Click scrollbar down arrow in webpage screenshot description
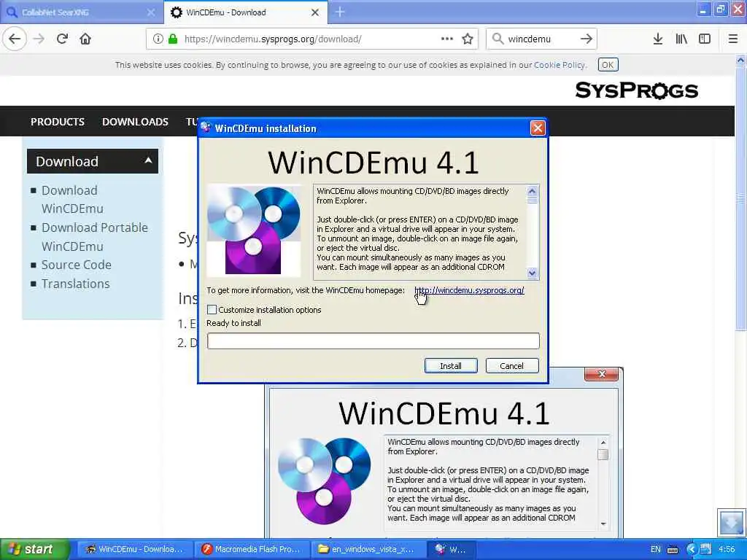This screenshot has width=747, height=560. pyautogui.click(x=603, y=524)
